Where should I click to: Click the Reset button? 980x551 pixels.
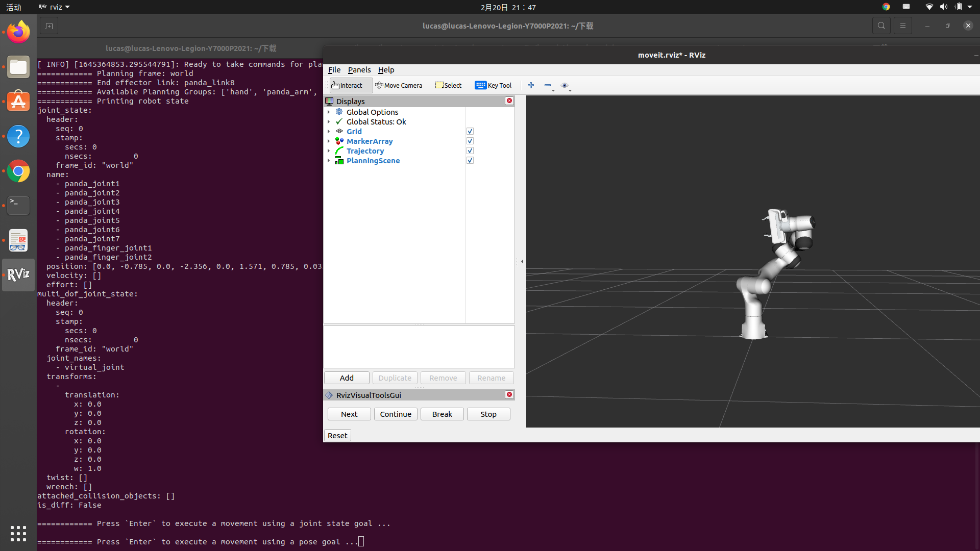pos(337,435)
